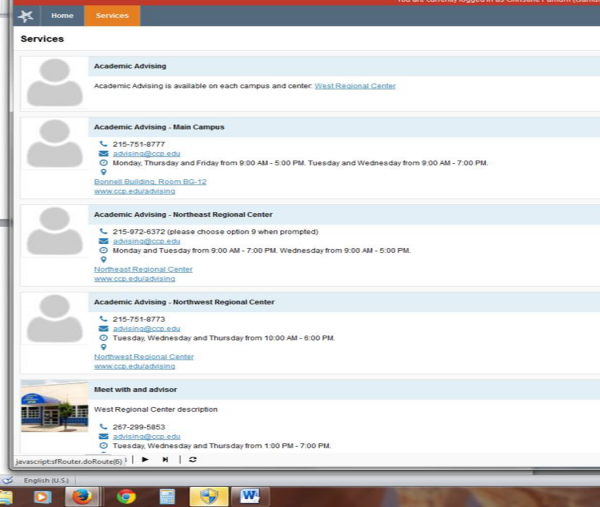The width and height of the screenshot is (600, 507).
Task: Click the Academic Advising - Northeast Regional Center heading
Action: tap(183, 215)
